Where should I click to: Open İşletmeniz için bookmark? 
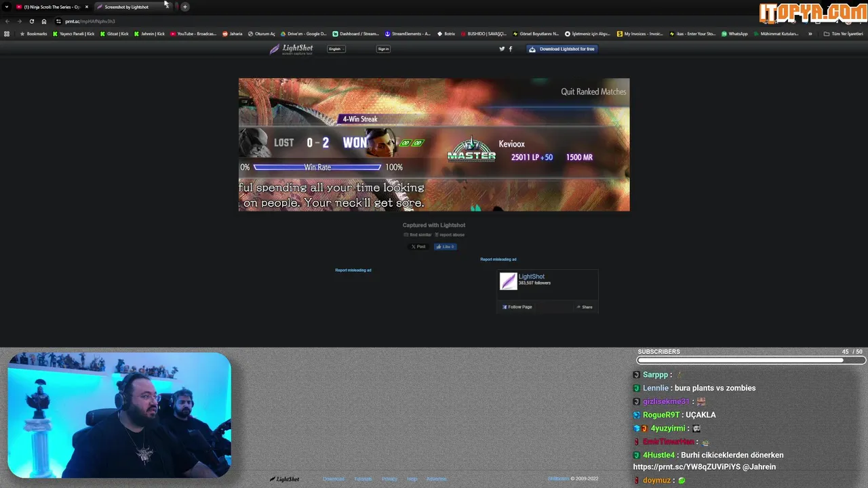point(587,33)
